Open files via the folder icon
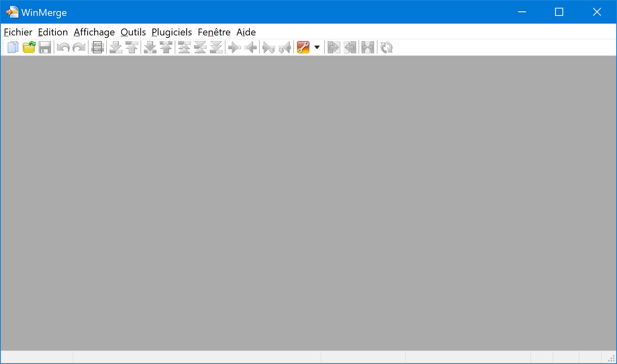Screen dimensions: 617x364 [29, 47]
